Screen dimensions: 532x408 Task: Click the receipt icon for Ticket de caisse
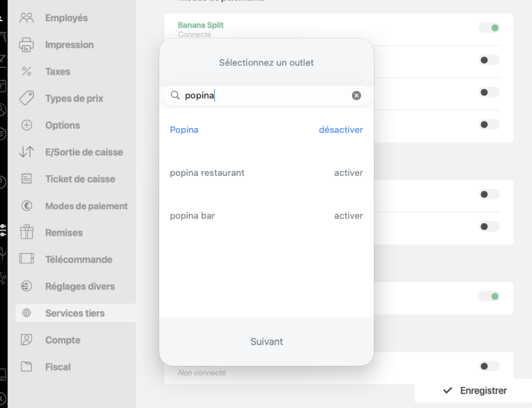coord(26,179)
